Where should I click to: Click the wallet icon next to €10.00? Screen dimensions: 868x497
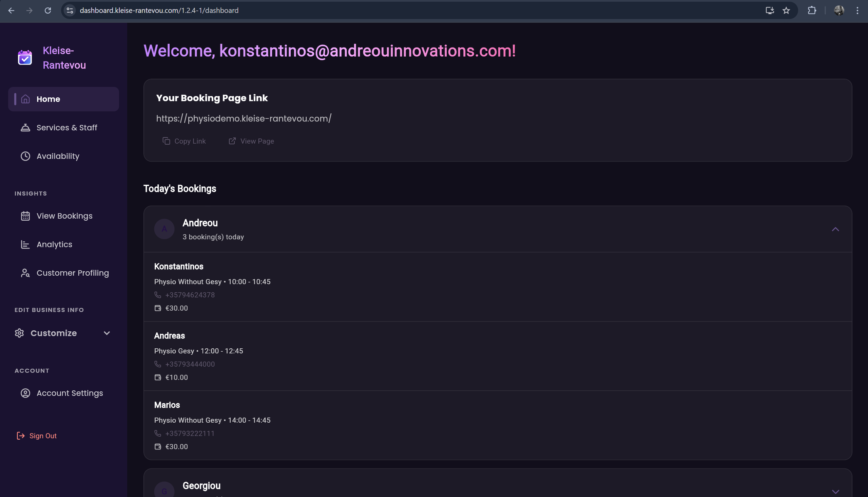pyautogui.click(x=158, y=378)
